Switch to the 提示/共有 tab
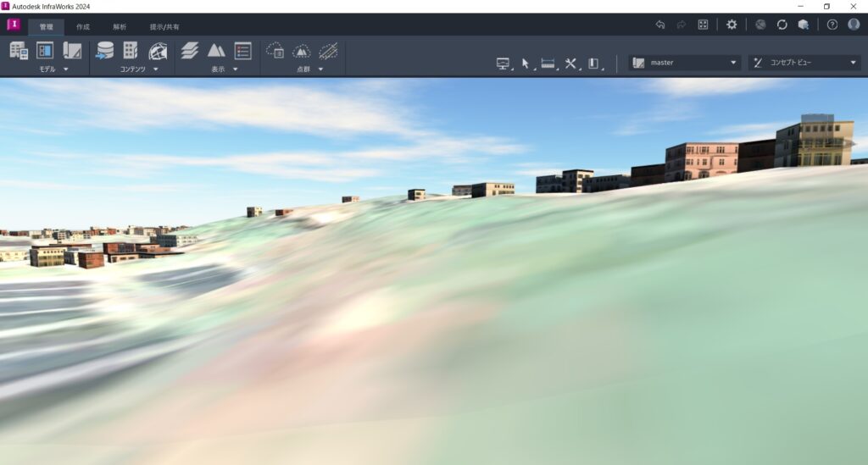This screenshot has width=868, height=465. pos(164,26)
